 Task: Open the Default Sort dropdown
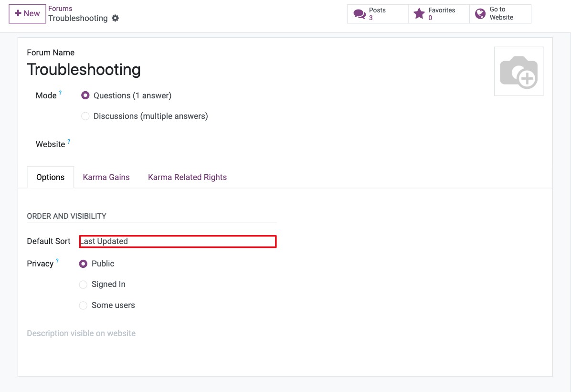(x=178, y=242)
